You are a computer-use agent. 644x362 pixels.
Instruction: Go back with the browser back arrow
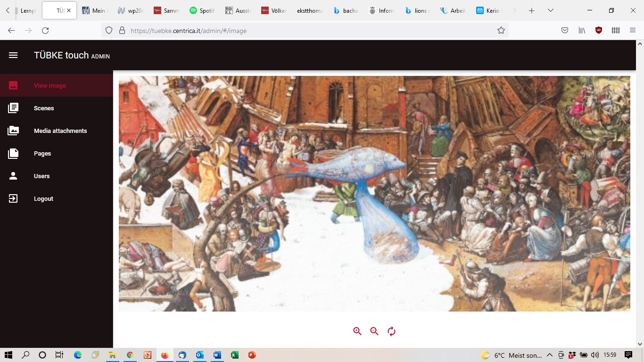pos(11,30)
